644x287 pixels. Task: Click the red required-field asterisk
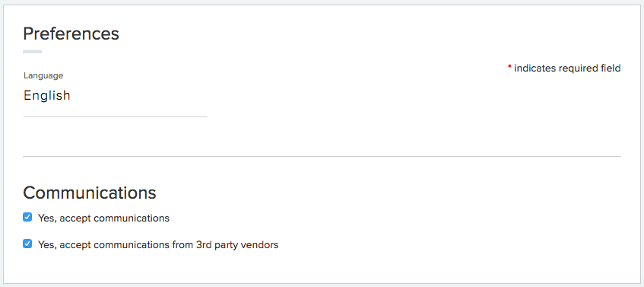[509, 67]
